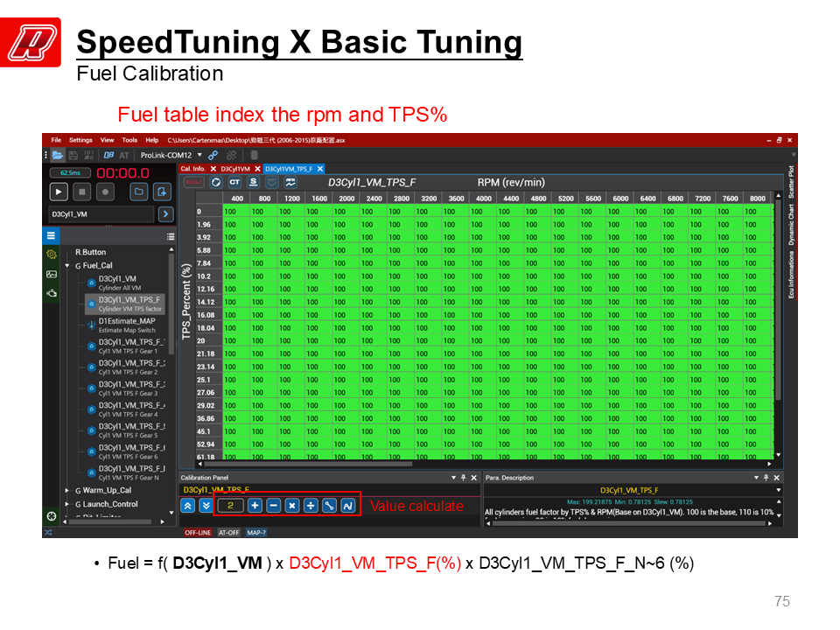
Task: Select the D1Estimate_MAP tree item
Action: (126, 325)
